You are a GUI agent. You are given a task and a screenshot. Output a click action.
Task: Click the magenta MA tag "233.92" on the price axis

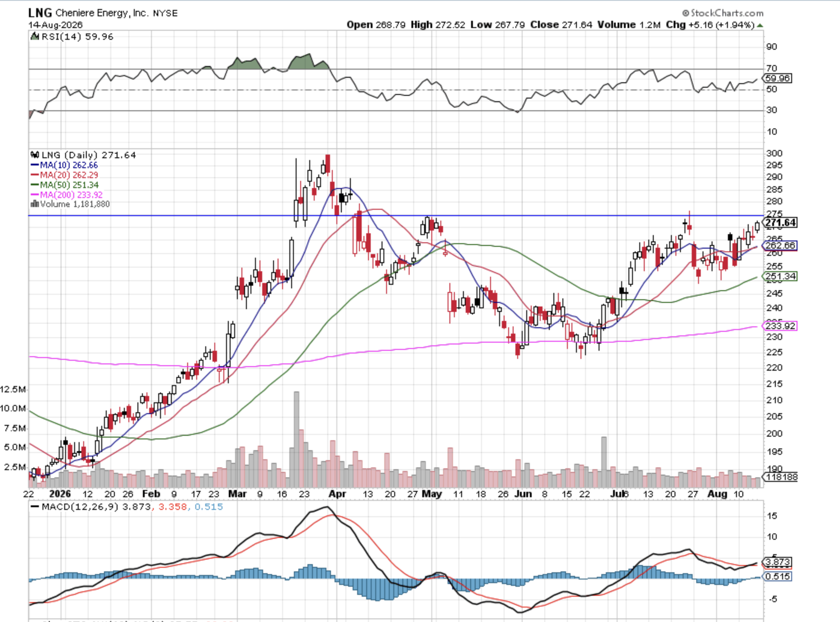point(780,326)
